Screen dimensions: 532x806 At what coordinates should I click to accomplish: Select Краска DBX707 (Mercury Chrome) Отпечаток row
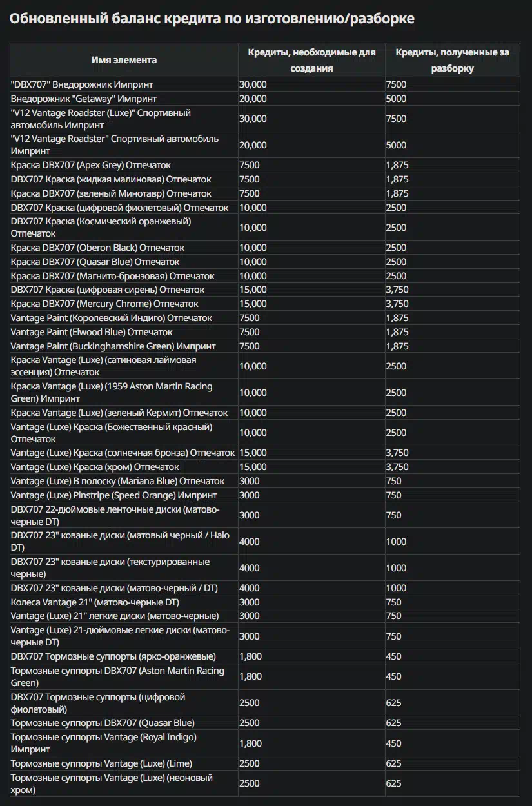pyautogui.click(x=266, y=304)
